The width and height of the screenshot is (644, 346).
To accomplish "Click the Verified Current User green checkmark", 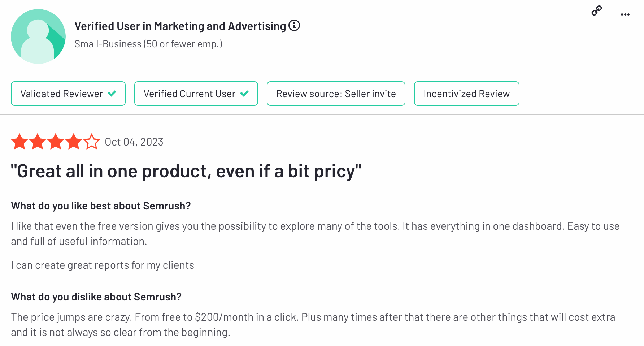I will click(x=244, y=94).
